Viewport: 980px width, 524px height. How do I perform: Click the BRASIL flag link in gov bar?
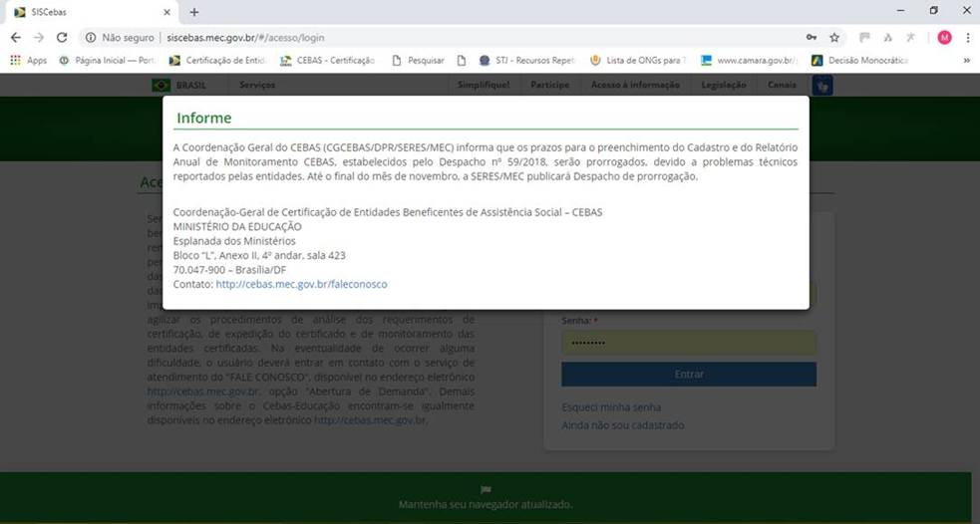click(178, 85)
